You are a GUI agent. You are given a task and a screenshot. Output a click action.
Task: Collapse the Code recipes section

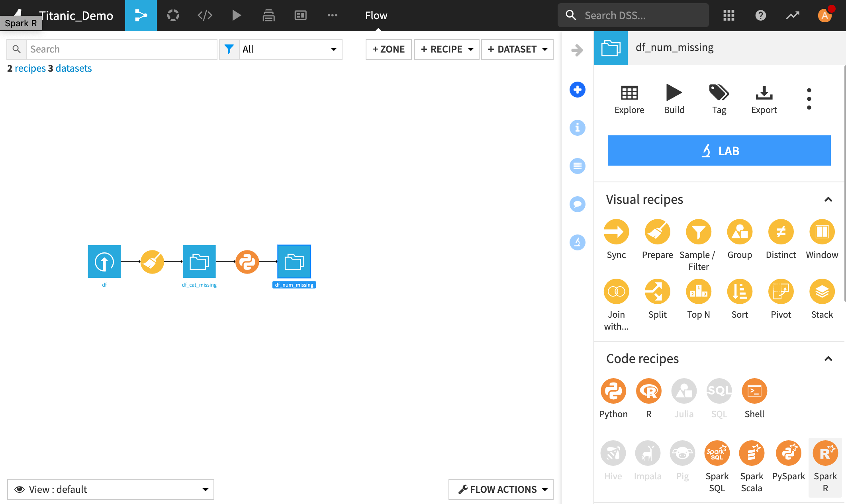click(x=828, y=359)
